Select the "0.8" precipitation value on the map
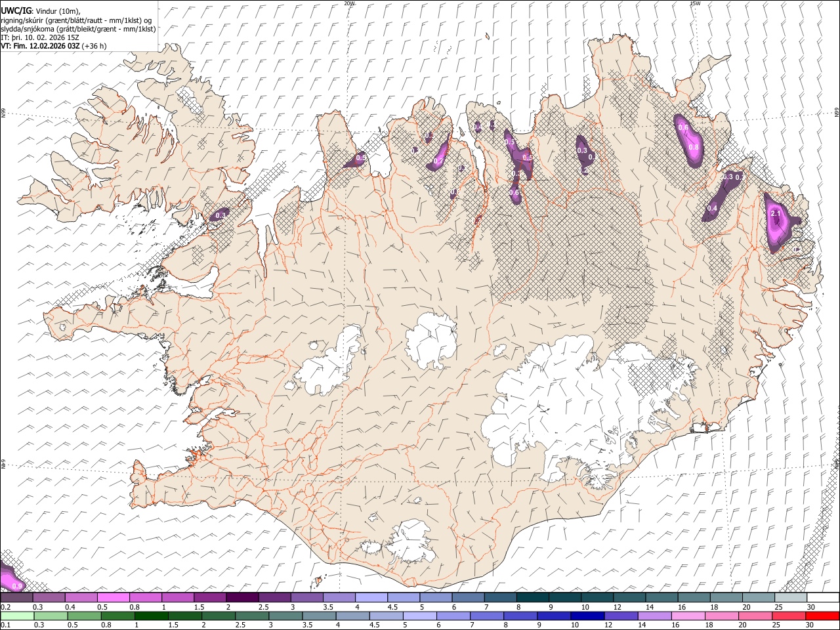 click(694, 148)
